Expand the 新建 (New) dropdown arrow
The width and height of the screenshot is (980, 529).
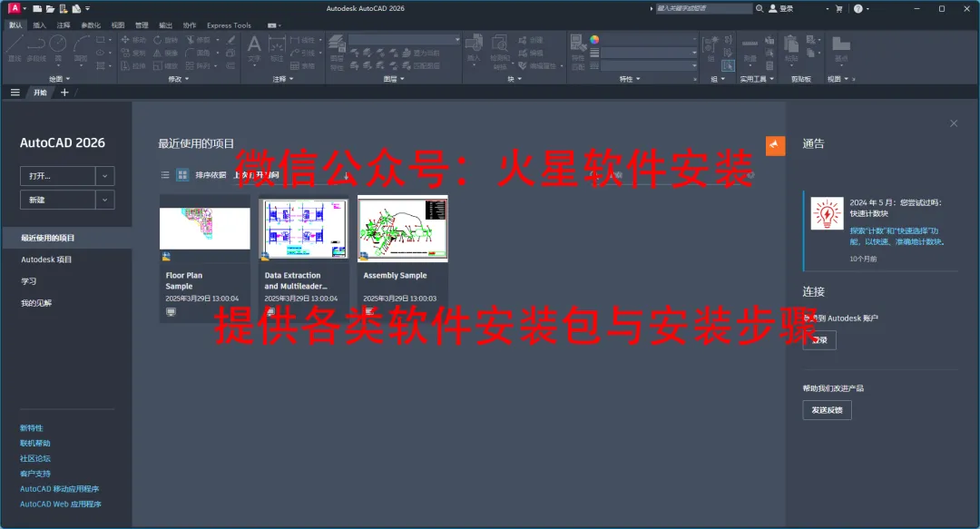105,201
